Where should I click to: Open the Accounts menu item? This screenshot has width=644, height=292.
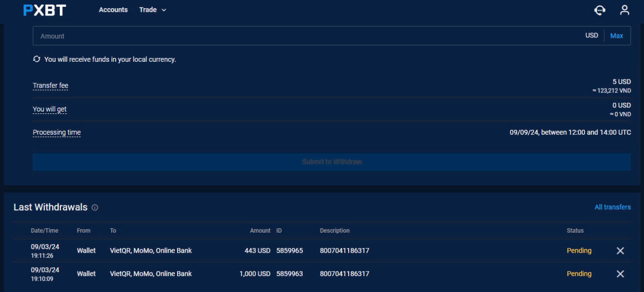tap(113, 10)
